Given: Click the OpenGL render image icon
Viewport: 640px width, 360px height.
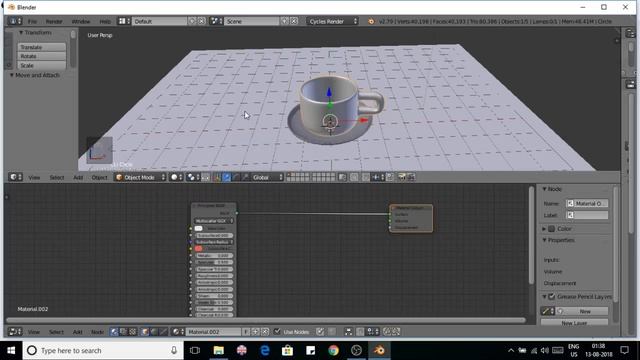Looking at the screenshot, I should [x=402, y=177].
